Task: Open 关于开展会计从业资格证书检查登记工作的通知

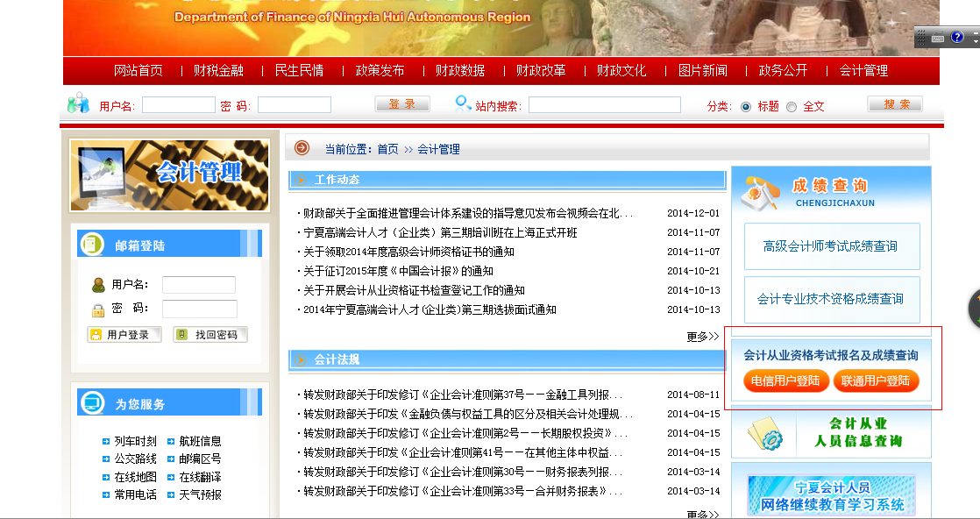Action: (x=414, y=291)
